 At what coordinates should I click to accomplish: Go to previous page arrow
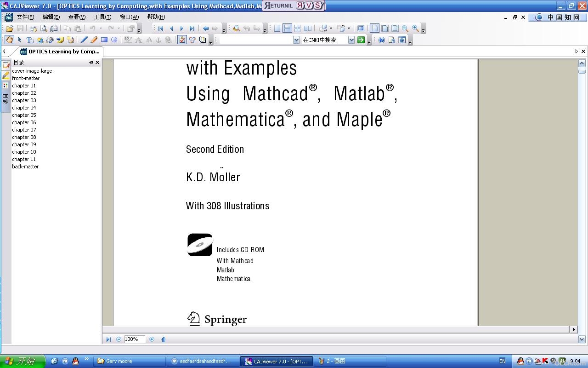click(x=171, y=29)
